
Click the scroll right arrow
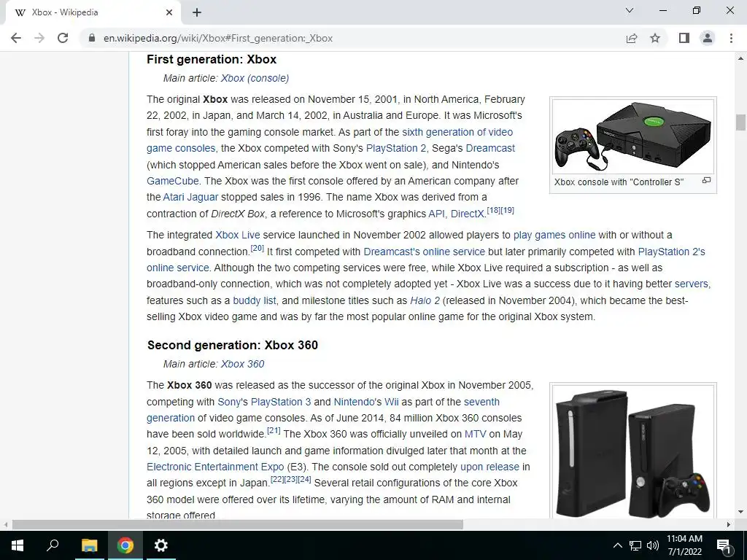point(729,525)
